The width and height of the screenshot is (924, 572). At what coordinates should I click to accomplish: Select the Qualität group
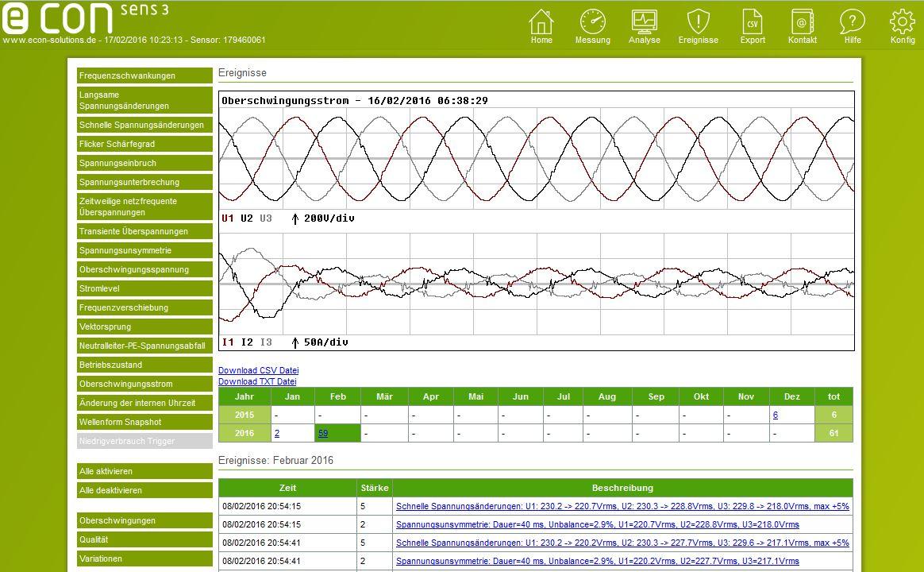pos(144,539)
